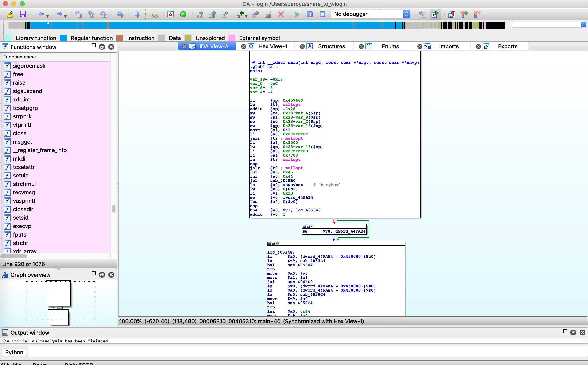Click the Python language button
This screenshot has width=588, height=365.
tap(14, 352)
